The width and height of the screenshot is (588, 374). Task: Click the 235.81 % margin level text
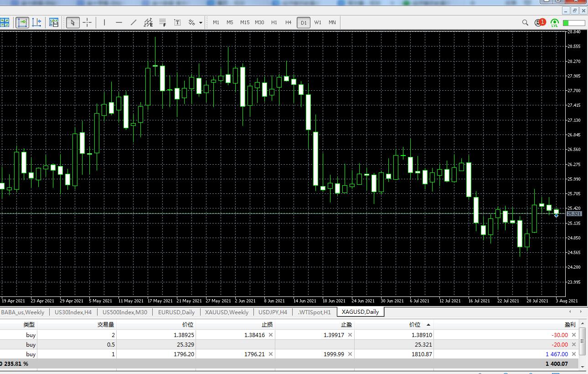coord(15,364)
